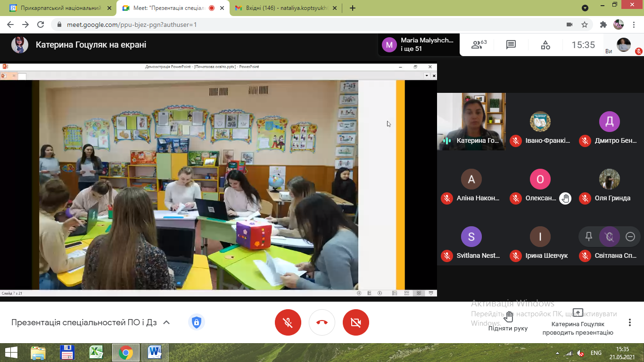The width and height of the screenshot is (644, 362).
Task: Switch to the Прикарпатський національний tab
Action: point(58,8)
